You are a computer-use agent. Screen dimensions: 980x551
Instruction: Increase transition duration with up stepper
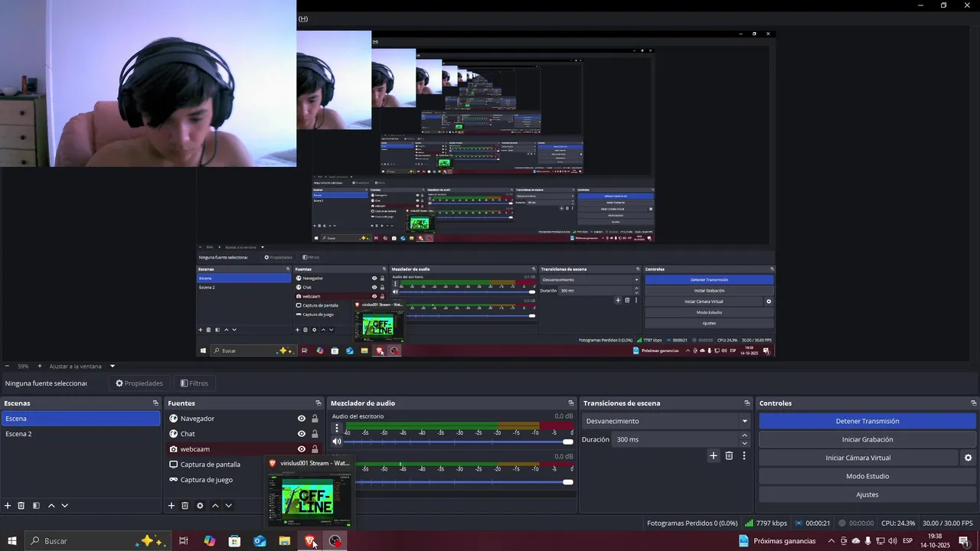(x=744, y=436)
